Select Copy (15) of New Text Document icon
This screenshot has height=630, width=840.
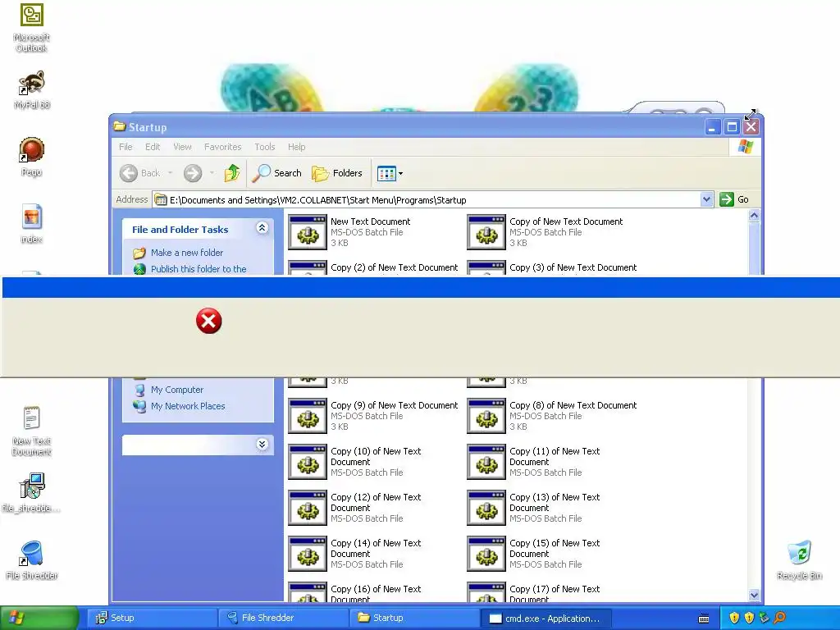pos(486,554)
